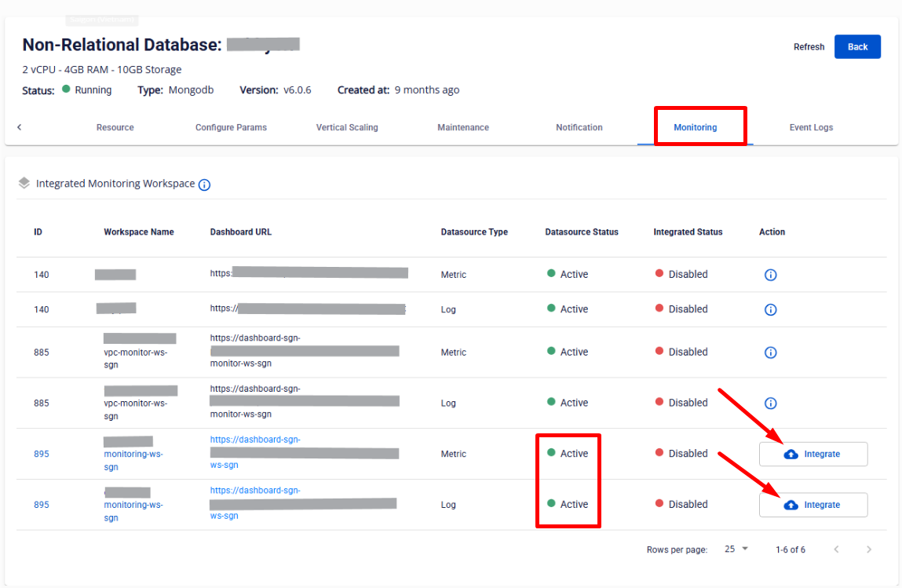The height and width of the screenshot is (588, 902).
Task: Click info icon in ID 140 Log row
Action: [770, 309]
